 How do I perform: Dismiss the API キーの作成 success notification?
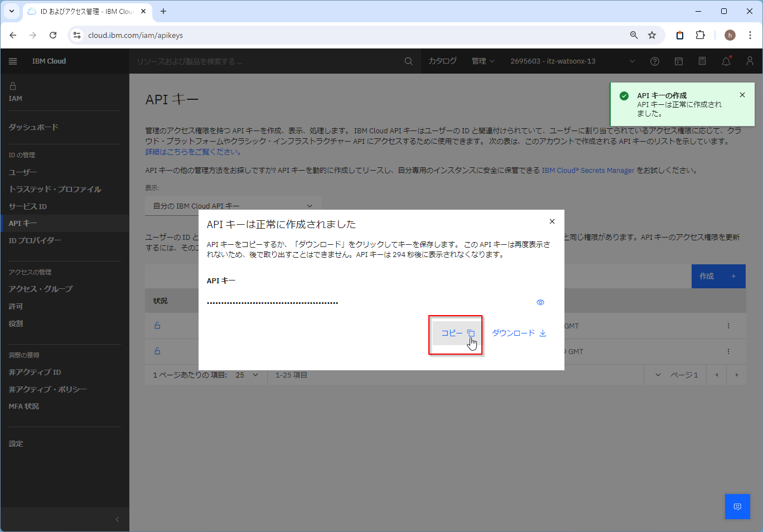pos(742,95)
